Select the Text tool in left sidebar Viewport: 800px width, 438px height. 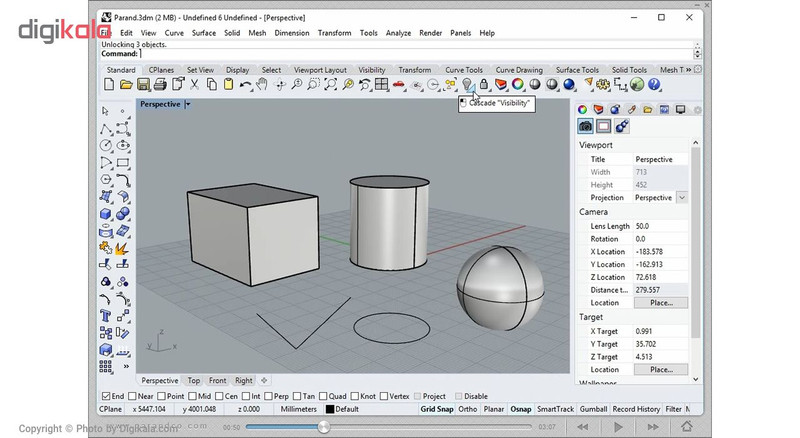tap(106, 316)
